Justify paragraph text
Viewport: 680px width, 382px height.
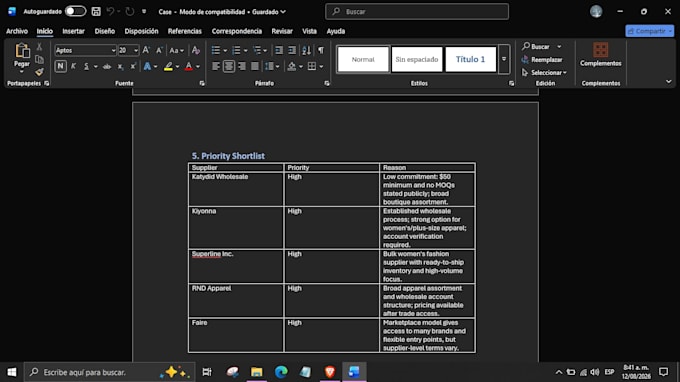pyautogui.click(x=255, y=66)
